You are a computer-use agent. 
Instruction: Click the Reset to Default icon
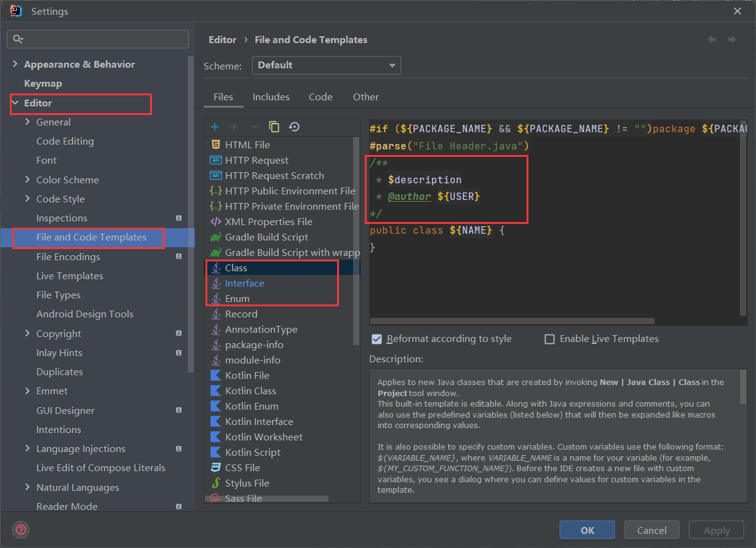coord(294,127)
